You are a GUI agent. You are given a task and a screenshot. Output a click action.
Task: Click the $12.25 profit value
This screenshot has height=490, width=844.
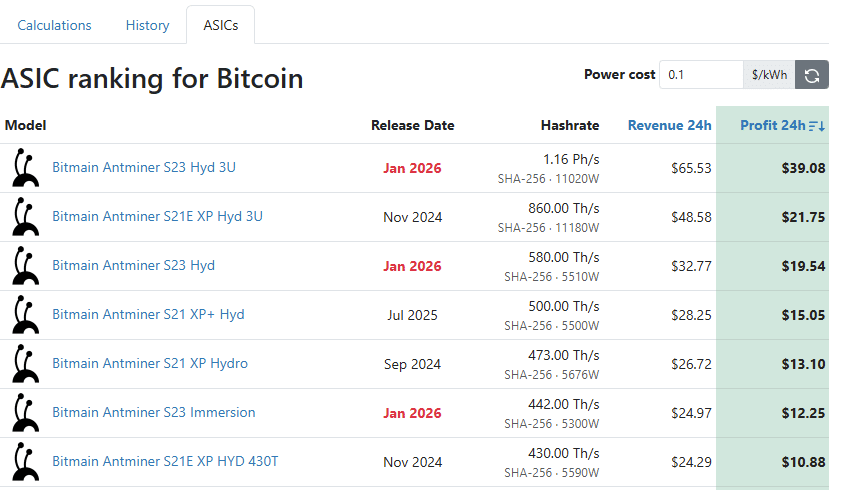pos(803,414)
